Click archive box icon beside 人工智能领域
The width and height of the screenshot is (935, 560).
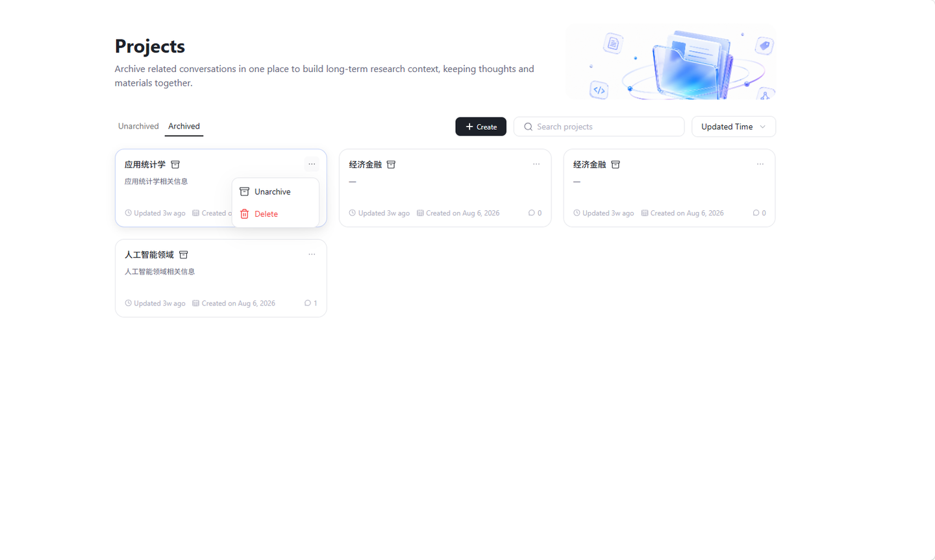pyautogui.click(x=184, y=255)
